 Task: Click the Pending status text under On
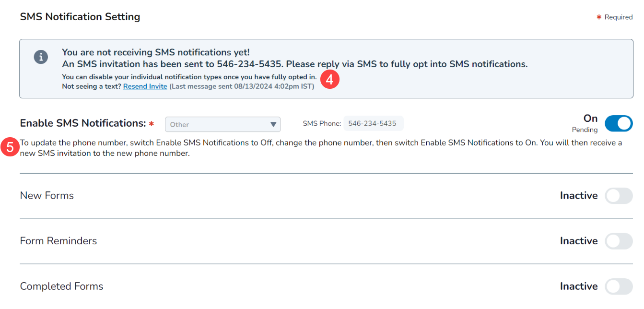click(585, 130)
